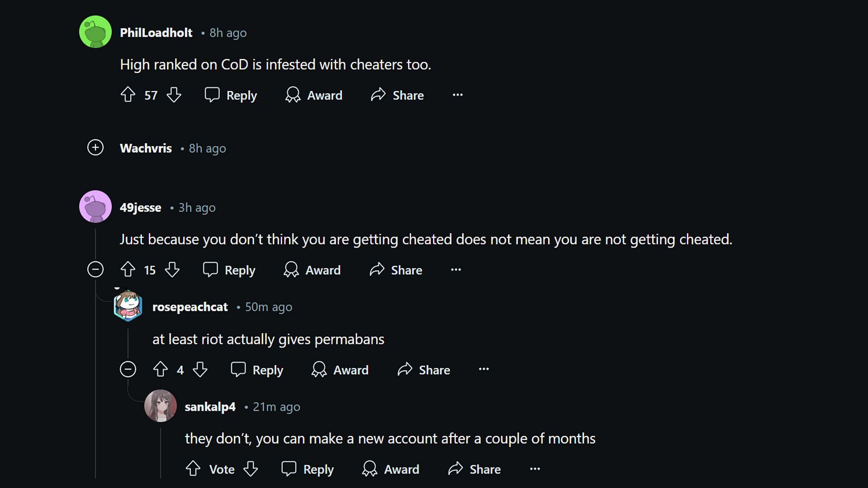Click PhilLoadholt's profile avatar icon

(95, 33)
